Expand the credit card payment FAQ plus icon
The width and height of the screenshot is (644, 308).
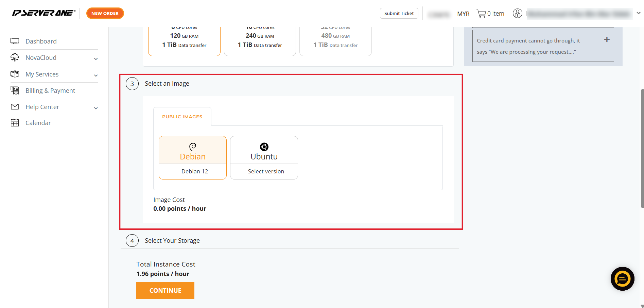(x=607, y=40)
